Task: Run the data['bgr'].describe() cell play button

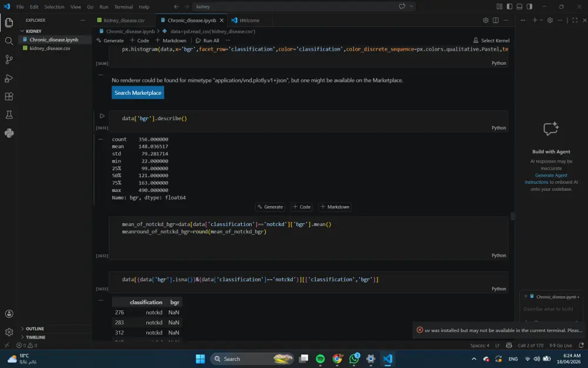Action: coord(102,115)
